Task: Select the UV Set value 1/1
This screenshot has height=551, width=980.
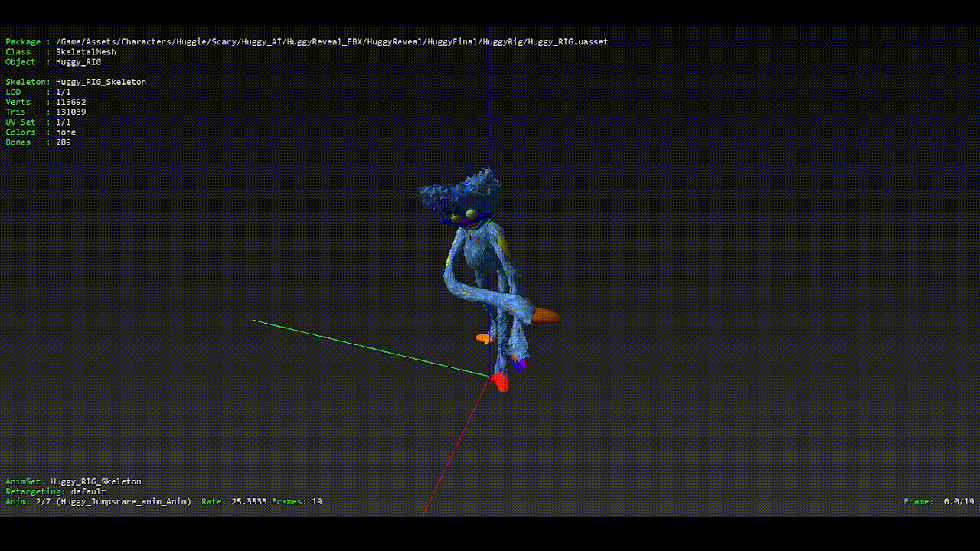Action: [x=63, y=122]
